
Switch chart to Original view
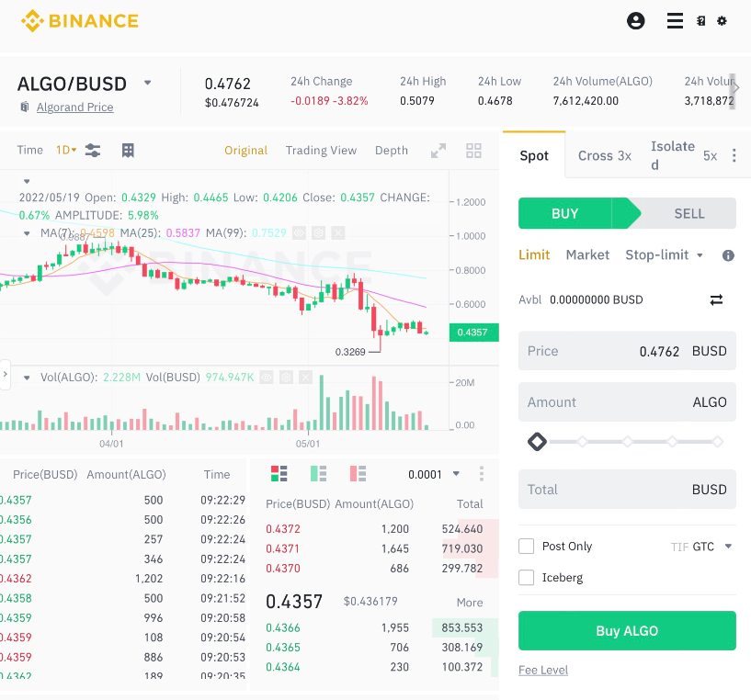click(245, 151)
